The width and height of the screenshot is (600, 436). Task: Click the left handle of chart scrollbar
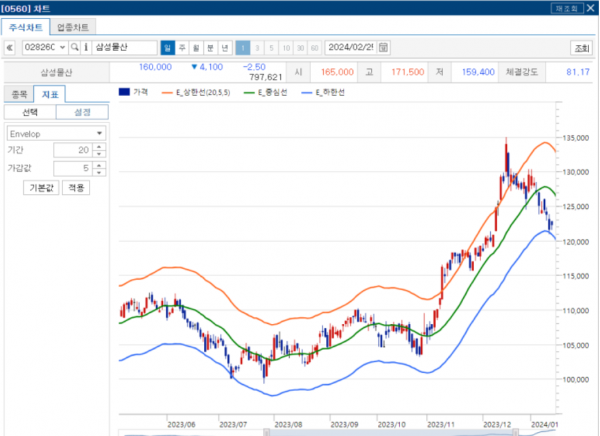point(267,433)
